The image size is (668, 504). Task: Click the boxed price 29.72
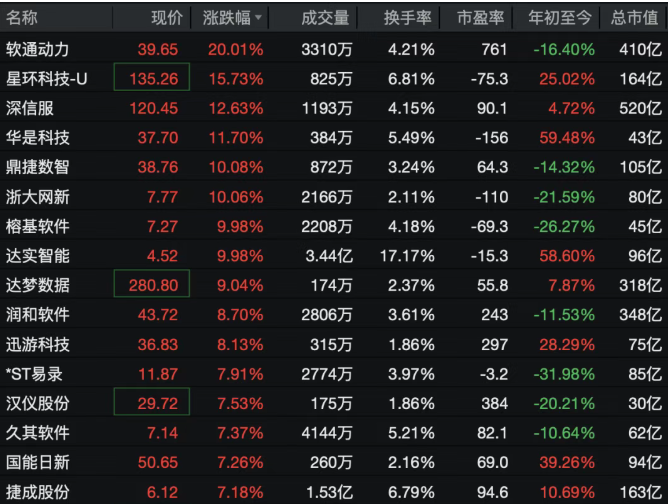tap(152, 401)
